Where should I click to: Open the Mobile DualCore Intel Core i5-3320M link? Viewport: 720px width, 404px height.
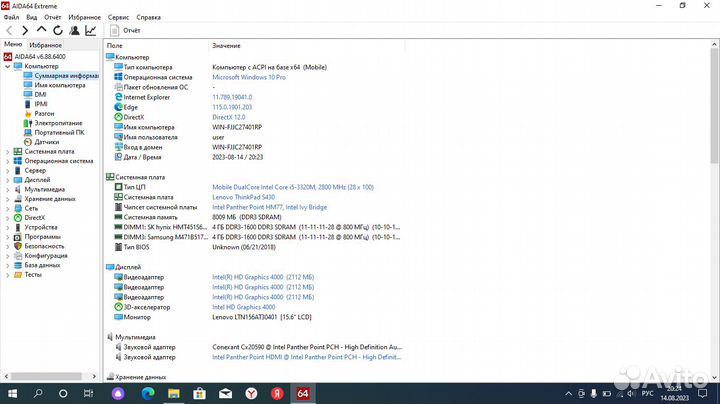293,187
